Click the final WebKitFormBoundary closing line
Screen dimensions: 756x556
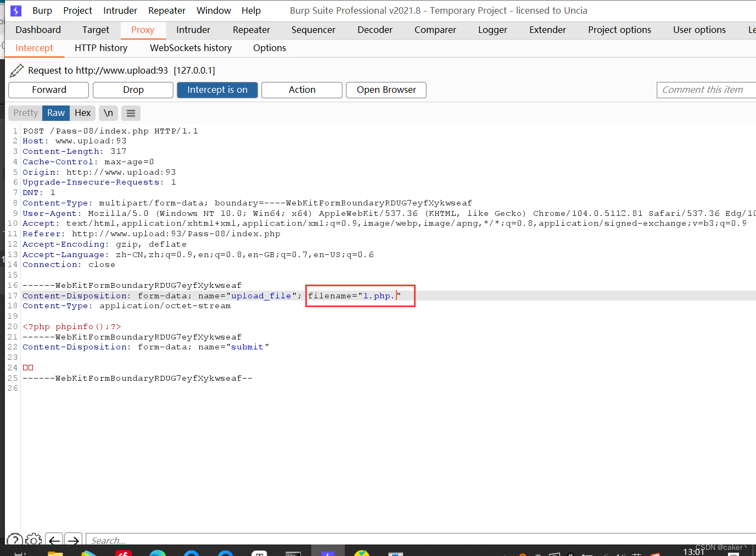coord(138,379)
